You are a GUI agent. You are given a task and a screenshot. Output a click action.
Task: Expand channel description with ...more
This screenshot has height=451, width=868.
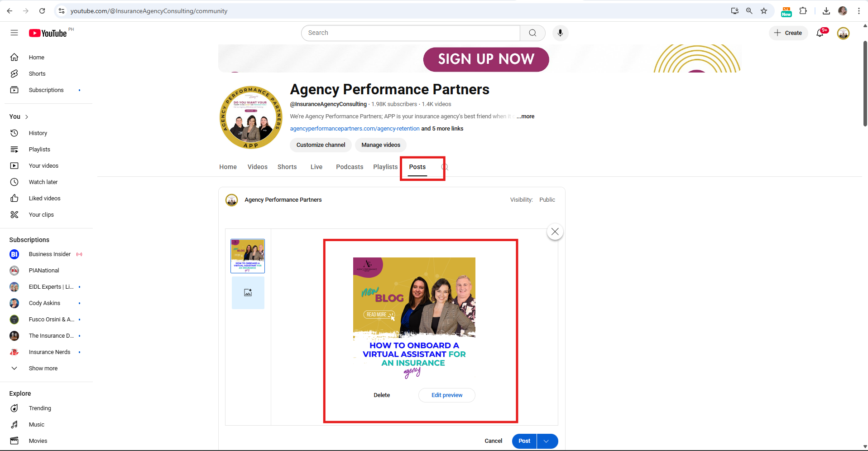click(x=526, y=116)
